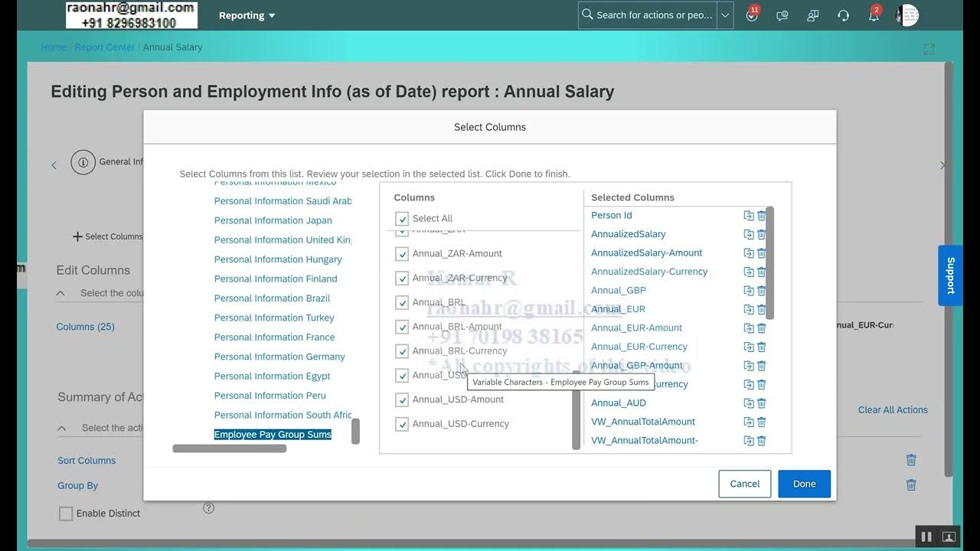Delete Annual_EUR-Currency selected column
980x551 pixels.
tap(762, 347)
